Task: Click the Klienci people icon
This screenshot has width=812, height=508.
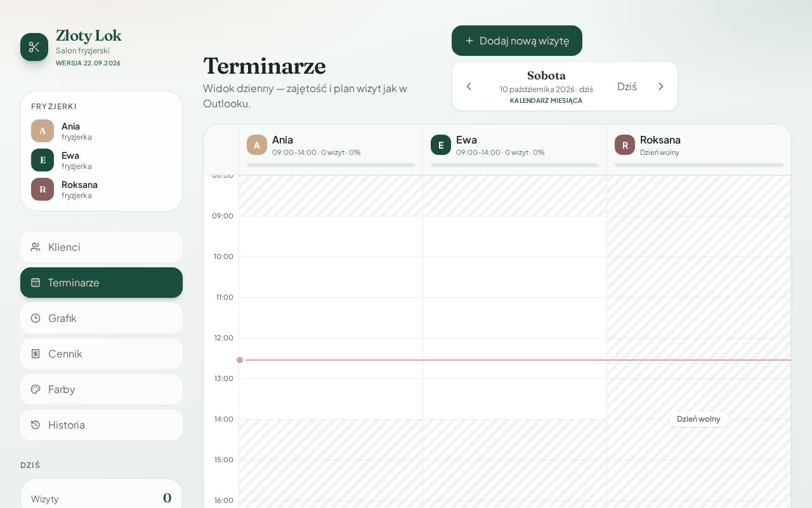Action: point(36,247)
